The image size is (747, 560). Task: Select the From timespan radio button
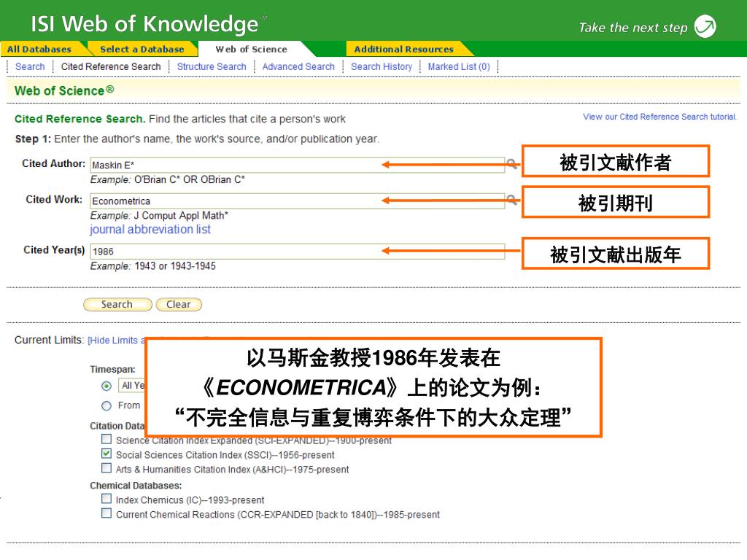[107, 405]
